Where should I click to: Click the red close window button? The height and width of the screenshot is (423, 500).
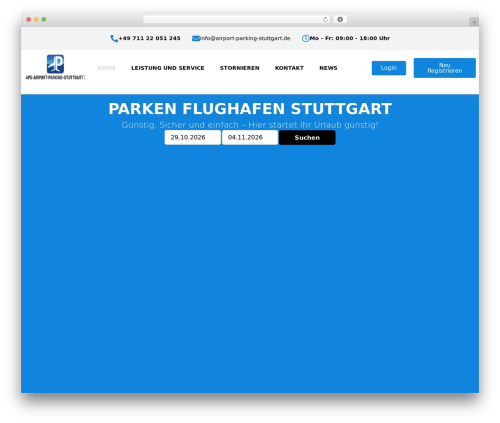point(29,20)
